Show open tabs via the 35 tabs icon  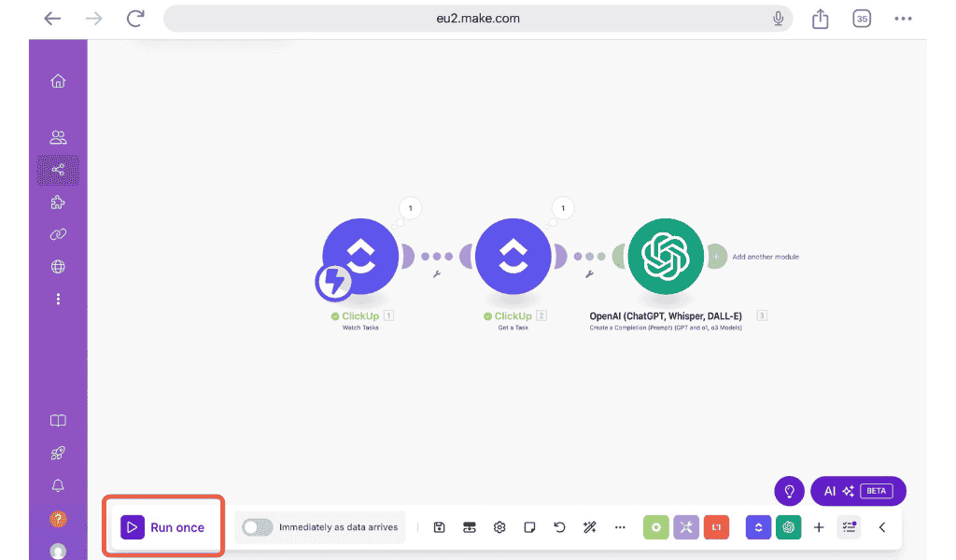point(862,19)
